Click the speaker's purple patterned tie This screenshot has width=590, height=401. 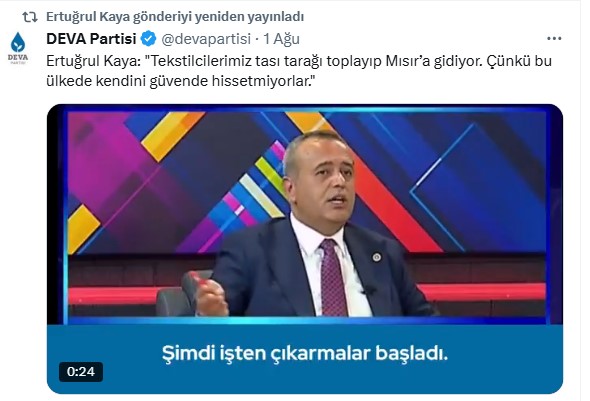(x=333, y=278)
